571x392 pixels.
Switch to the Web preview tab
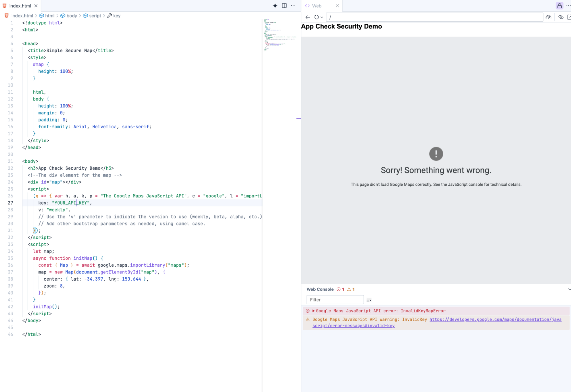pyautogui.click(x=316, y=6)
